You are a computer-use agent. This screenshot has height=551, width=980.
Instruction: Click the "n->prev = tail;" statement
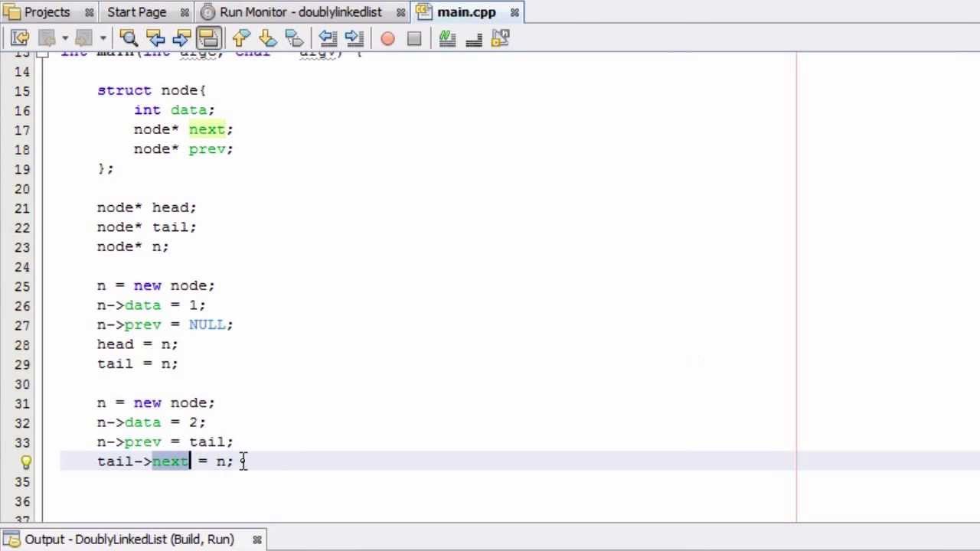(165, 442)
